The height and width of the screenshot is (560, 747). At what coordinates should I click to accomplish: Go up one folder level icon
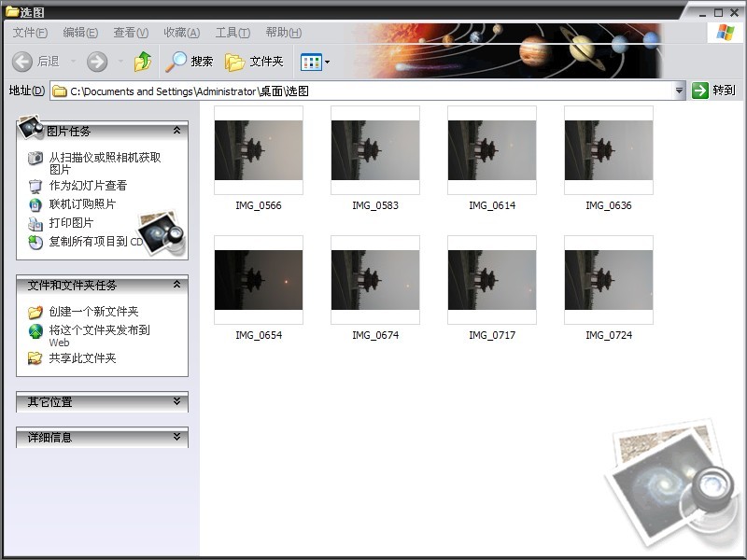click(143, 62)
